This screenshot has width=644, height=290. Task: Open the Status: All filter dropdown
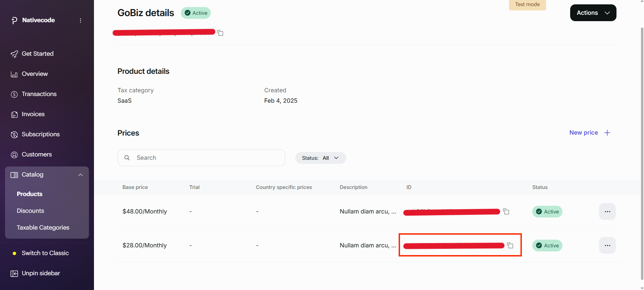[320, 158]
